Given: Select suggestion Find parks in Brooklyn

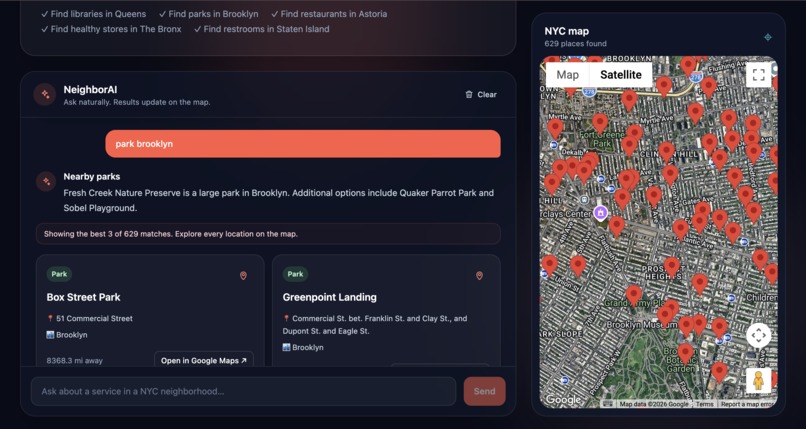Looking at the screenshot, I should pos(209,14).
